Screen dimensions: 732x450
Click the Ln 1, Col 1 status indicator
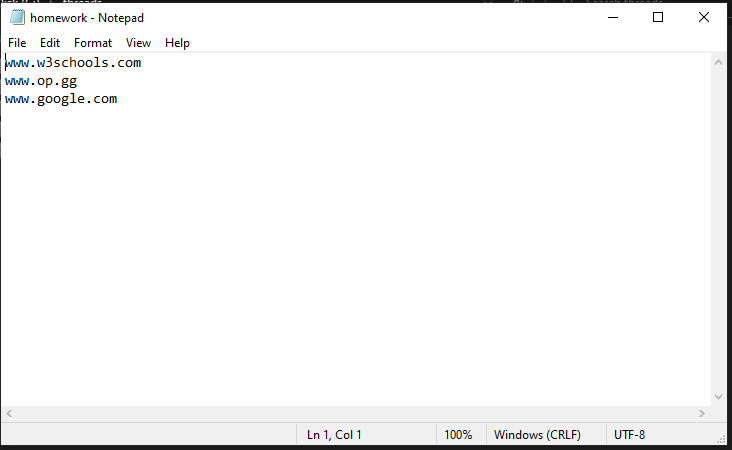click(334, 435)
